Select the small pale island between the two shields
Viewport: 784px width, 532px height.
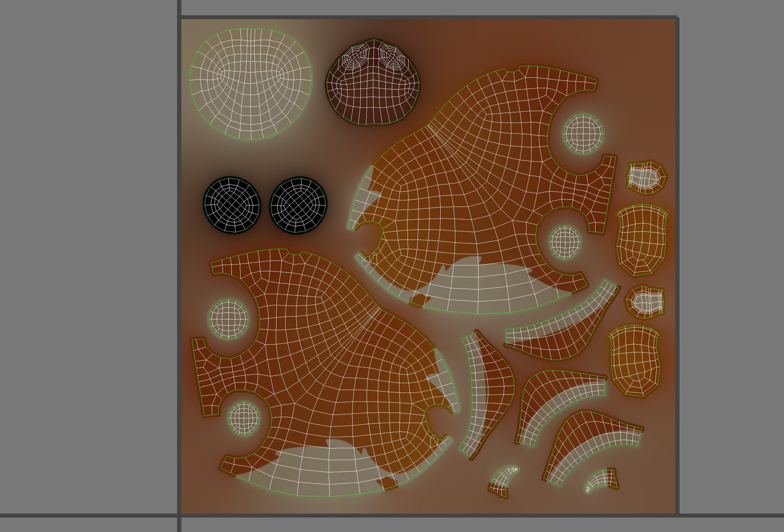[645, 302]
